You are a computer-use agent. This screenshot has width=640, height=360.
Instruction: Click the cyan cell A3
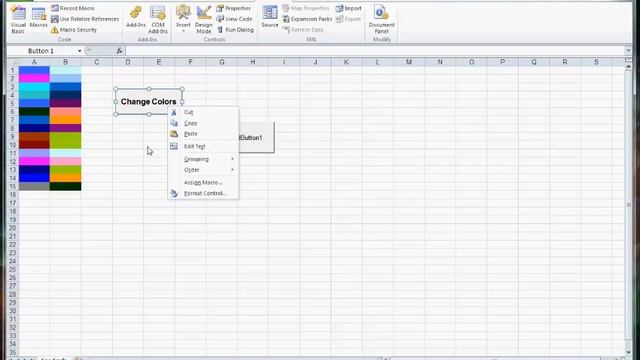34,87
